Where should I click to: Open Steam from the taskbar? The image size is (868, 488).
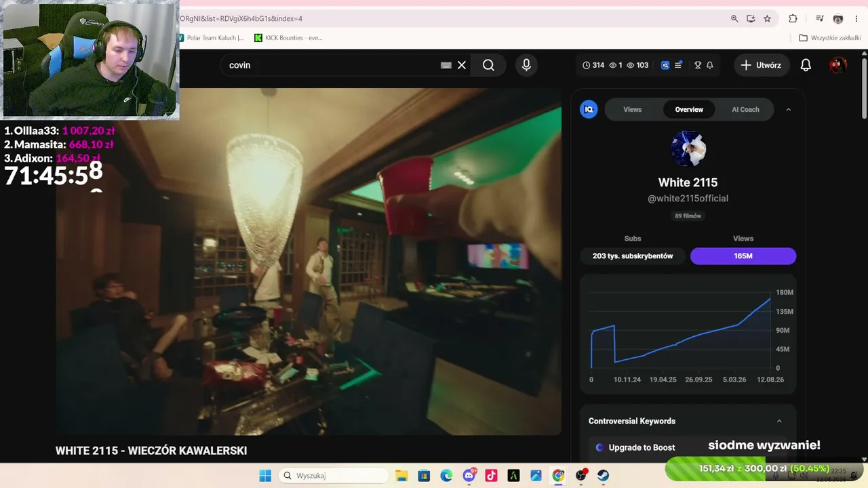coord(603,476)
